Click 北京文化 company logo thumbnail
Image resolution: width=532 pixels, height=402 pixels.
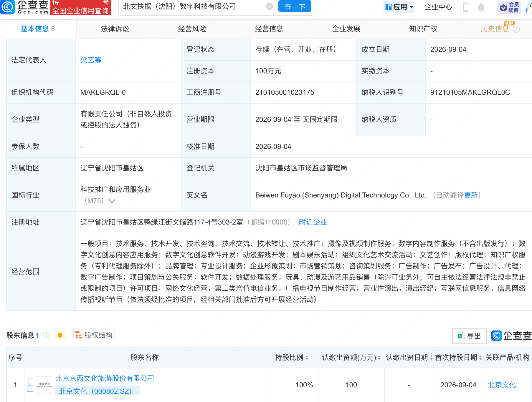click(x=44, y=385)
